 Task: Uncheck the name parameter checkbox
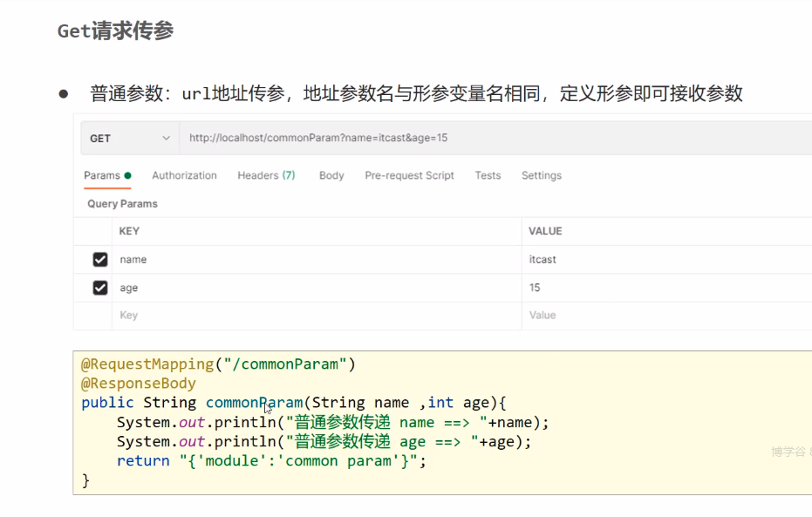pos(100,260)
